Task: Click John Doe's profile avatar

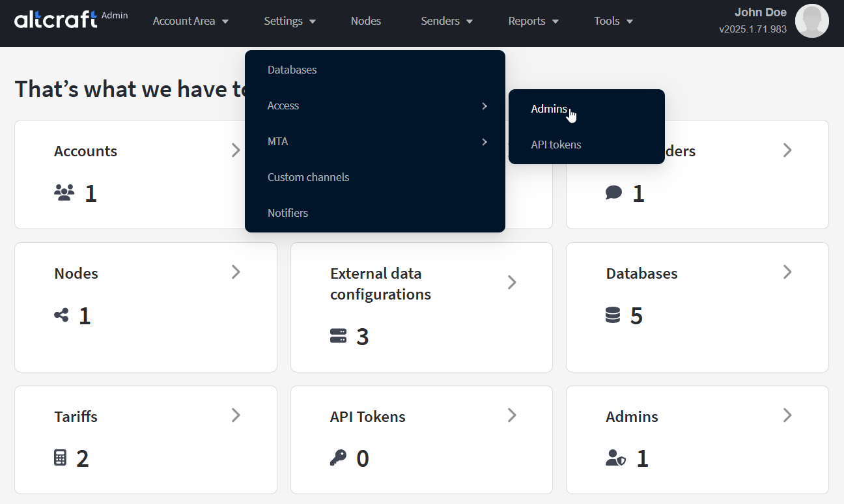Action: 811,21
